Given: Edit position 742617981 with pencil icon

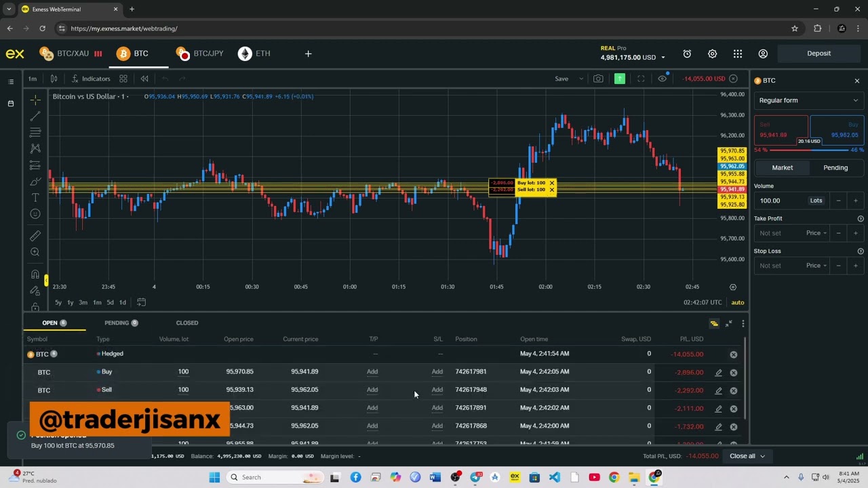Looking at the screenshot, I should pos(719,373).
